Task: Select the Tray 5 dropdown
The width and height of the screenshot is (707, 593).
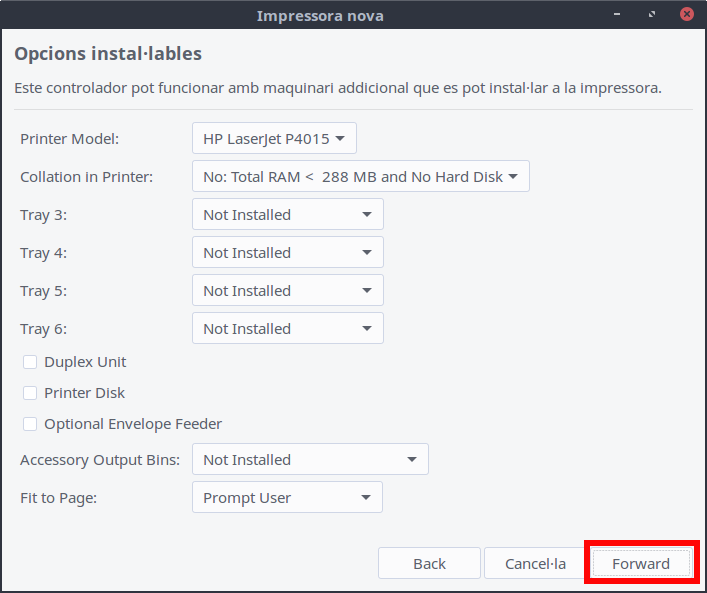Action: click(x=287, y=290)
